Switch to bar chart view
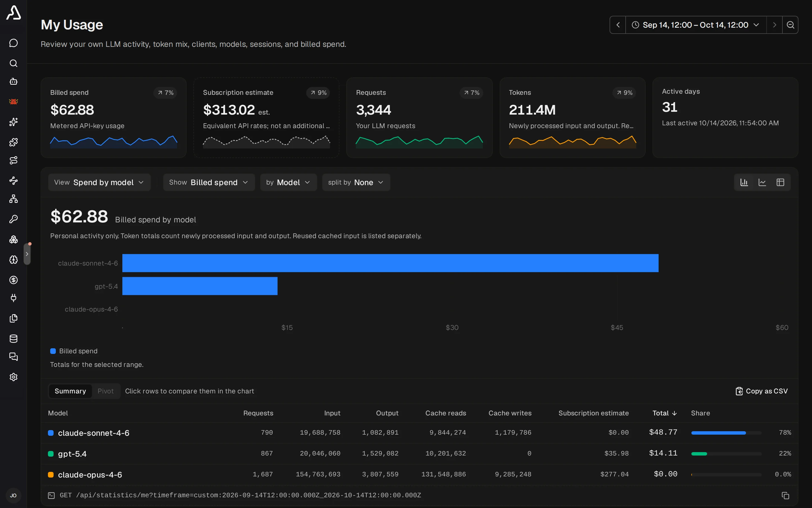The height and width of the screenshot is (508, 812). point(744,182)
